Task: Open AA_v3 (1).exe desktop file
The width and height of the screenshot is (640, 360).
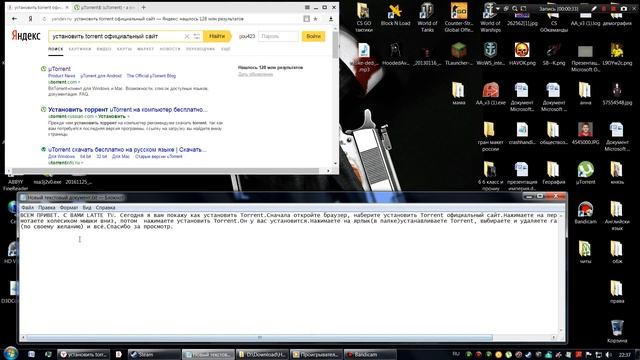Action: (x=490, y=93)
